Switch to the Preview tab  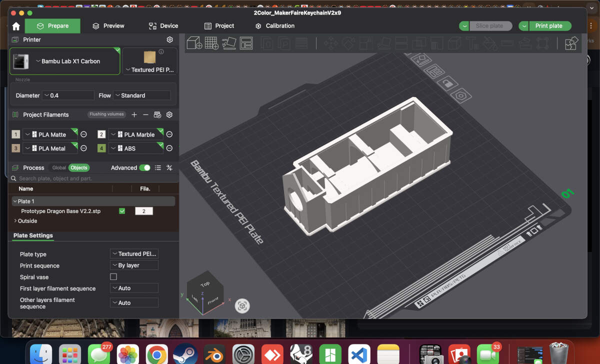[108, 26]
